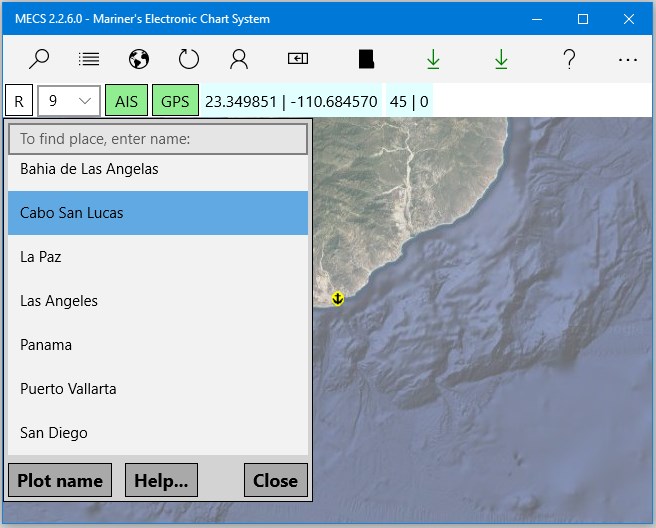Click the Plot name button
656x528 pixels.
pyautogui.click(x=60, y=480)
